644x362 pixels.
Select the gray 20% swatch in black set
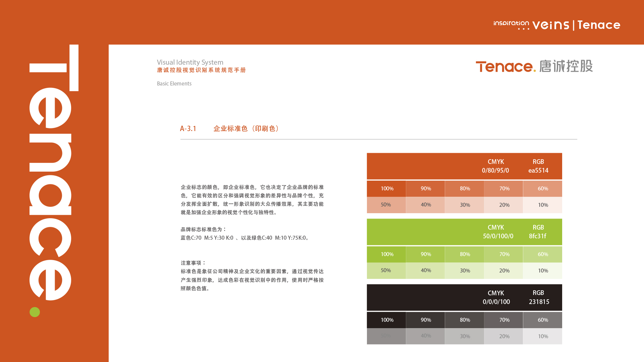point(503,336)
